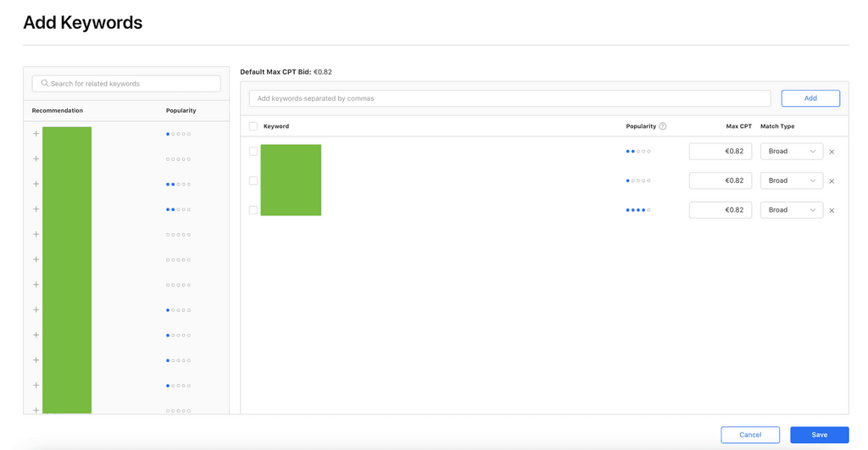Click the Popularity help question-mark icon

pos(663,126)
